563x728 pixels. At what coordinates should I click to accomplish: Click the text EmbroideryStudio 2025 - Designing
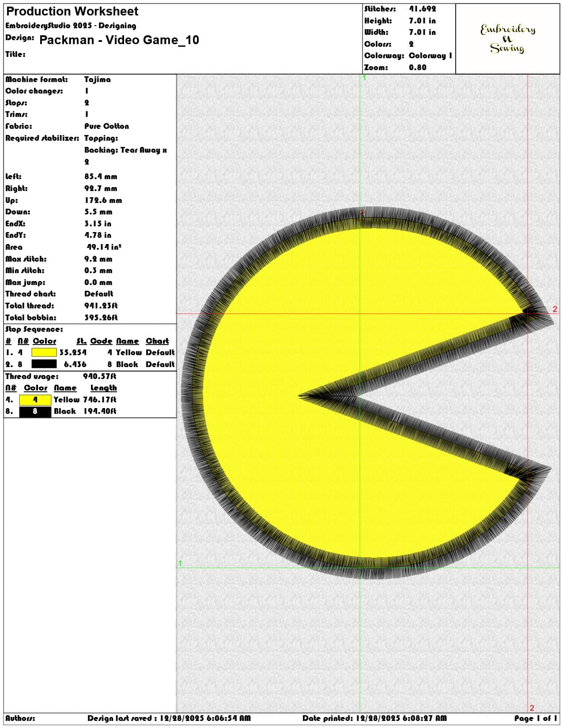point(71,26)
